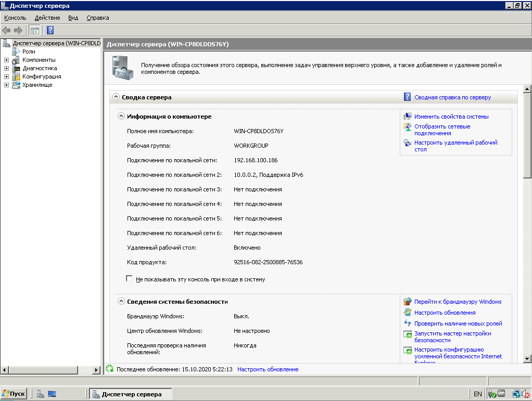Click Диспетчер сервера taskbar button

pyautogui.click(x=131, y=394)
